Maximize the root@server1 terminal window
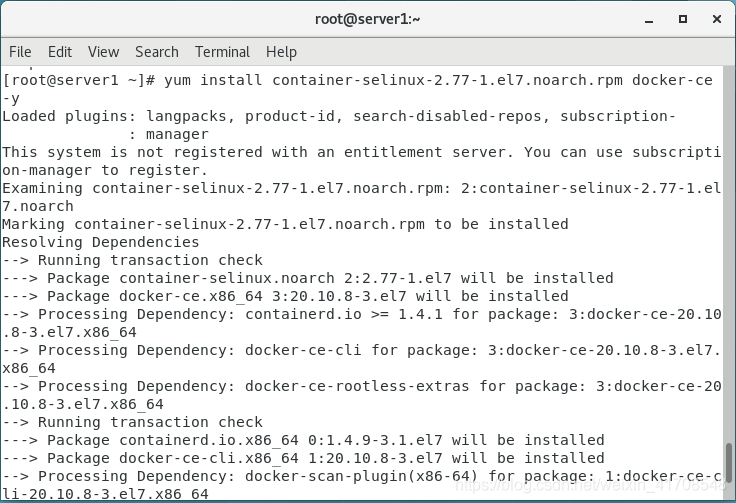736x503 pixels. 683,19
